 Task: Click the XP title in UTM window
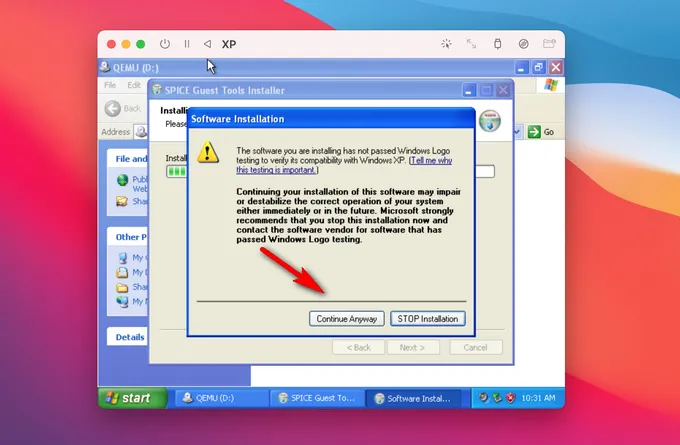coord(229,44)
